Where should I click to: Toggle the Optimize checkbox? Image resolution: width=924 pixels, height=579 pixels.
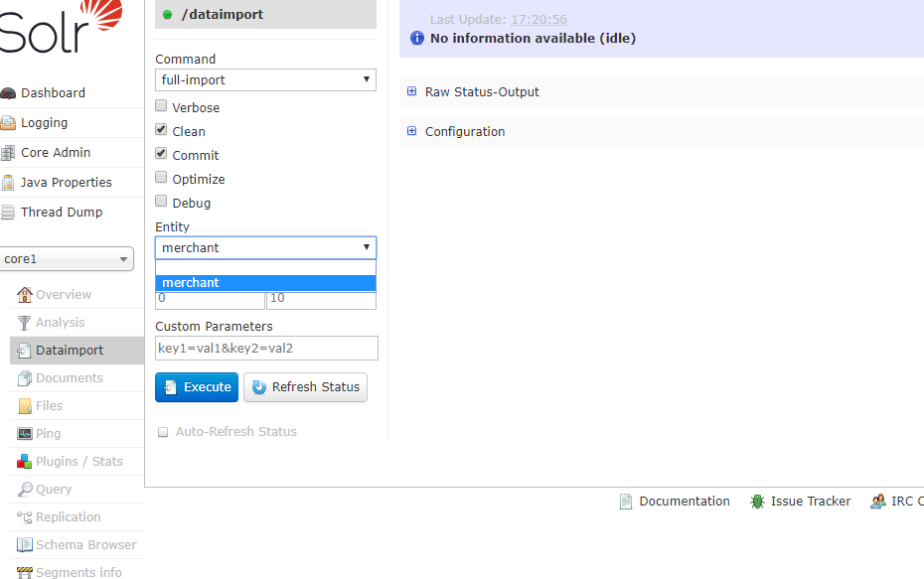pos(161,178)
